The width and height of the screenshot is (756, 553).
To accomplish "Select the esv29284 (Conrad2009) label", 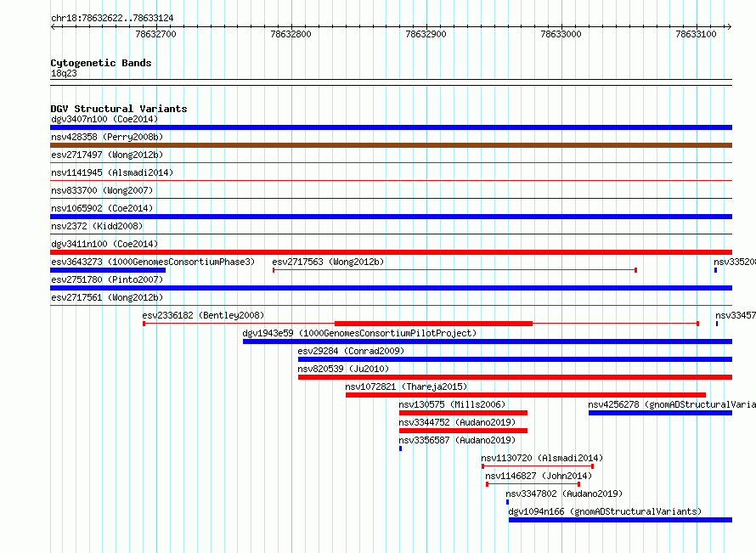I will point(351,351).
